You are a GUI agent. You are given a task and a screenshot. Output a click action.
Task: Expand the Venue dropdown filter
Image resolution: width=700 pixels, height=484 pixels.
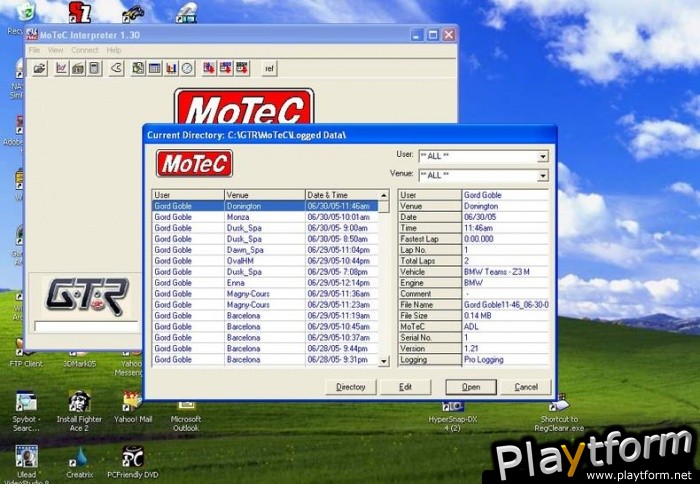pyautogui.click(x=543, y=175)
